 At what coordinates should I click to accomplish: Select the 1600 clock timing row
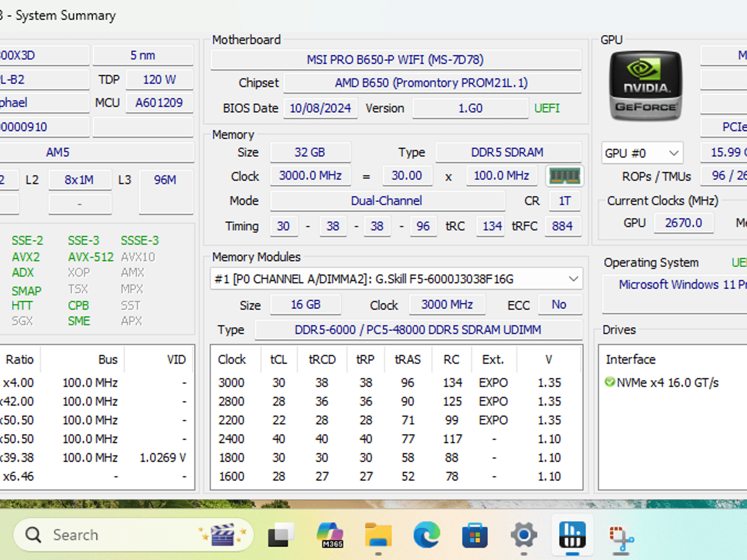[x=396, y=476]
